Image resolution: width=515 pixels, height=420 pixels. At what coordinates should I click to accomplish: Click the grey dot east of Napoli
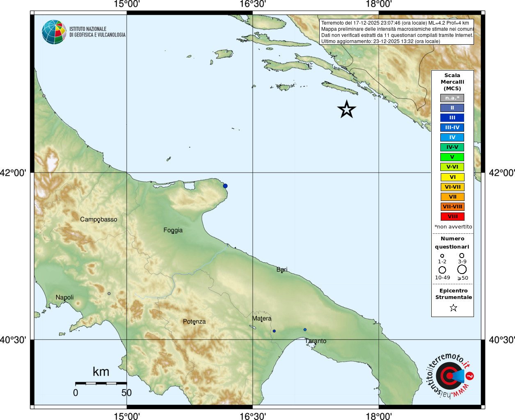(109, 293)
